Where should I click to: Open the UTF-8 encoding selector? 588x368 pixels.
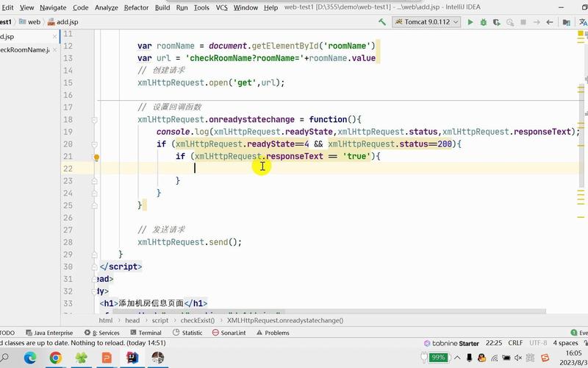click(x=538, y=343)
